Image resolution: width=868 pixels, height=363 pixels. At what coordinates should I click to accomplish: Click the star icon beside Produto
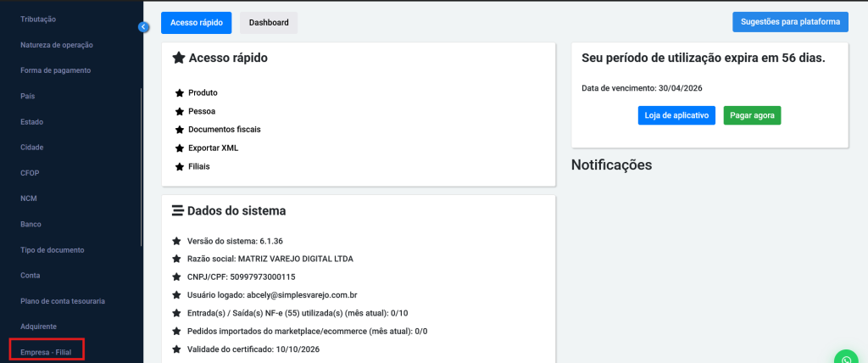point(179,92)
